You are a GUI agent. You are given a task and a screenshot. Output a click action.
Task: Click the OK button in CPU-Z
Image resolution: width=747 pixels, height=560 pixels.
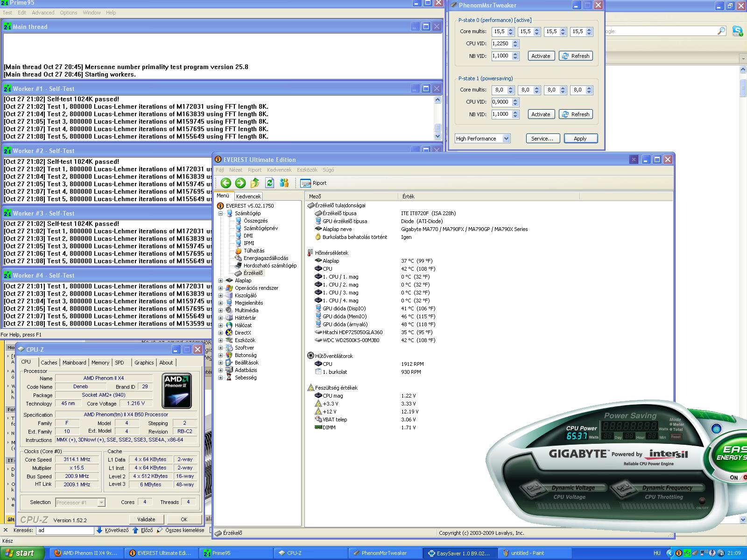(184, 519)
